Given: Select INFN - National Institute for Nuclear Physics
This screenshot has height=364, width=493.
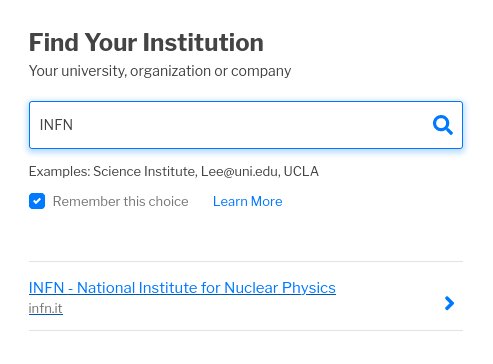Looking at the screenshot, I should [182, 288].
